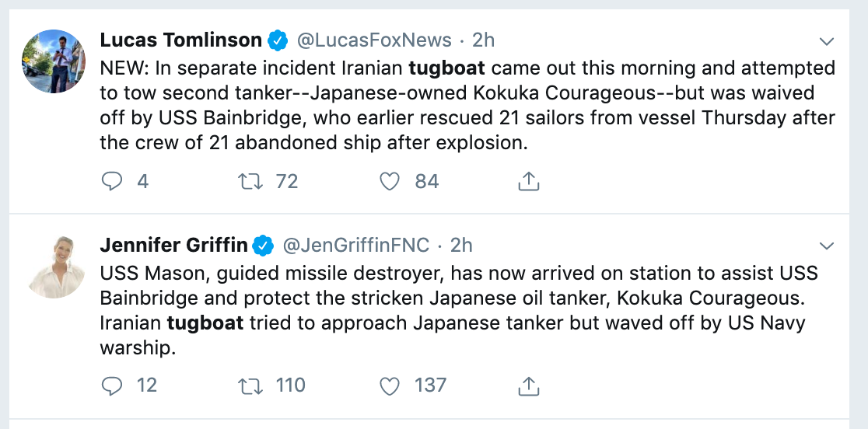Retweet Jennifer Griffin's USS Mason tweet
Screen dimensions: 868x429
point(251,385)
